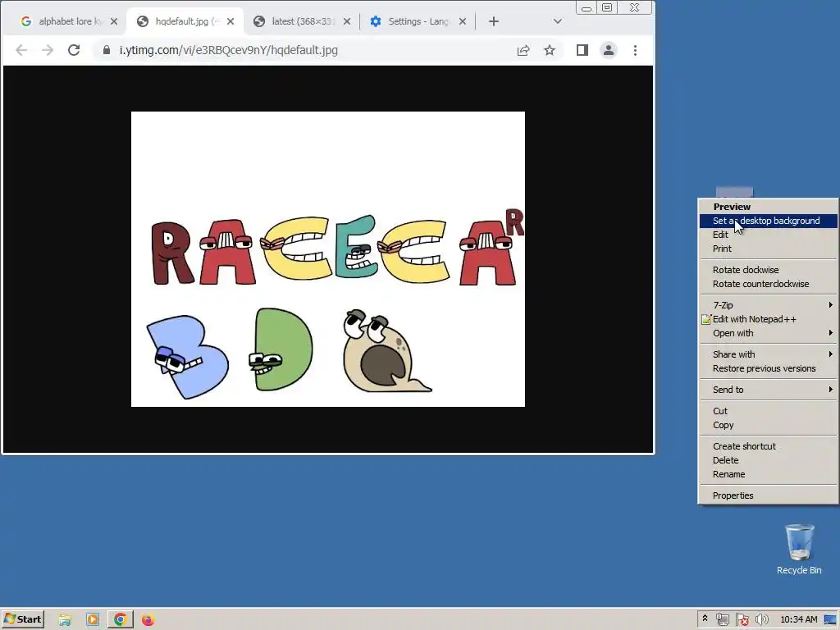Expand the Share with submenu
This screenshot has width=840, height=630.
click(768, 354)
